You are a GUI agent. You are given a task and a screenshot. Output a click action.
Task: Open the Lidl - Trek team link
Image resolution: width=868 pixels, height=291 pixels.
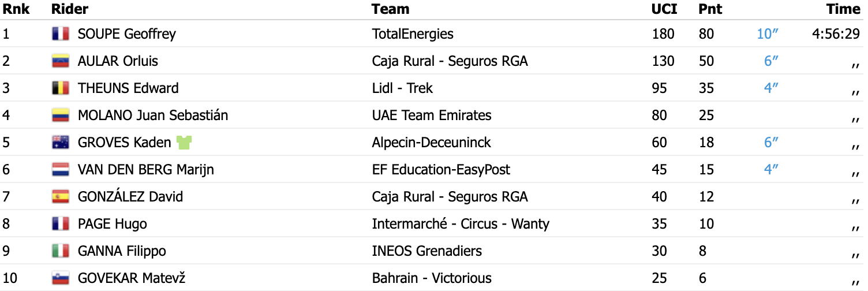click(402, 88)
